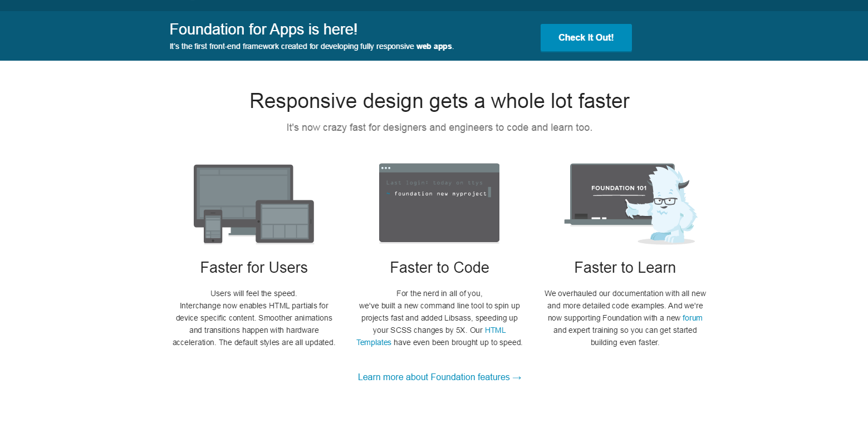Select the Faster for Users heading

pos(254,268)
